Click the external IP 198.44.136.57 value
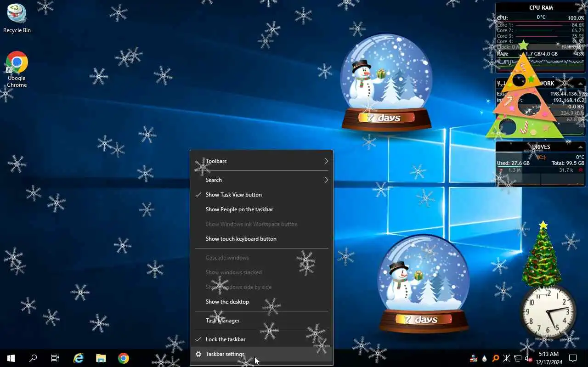 coord(567,94)
